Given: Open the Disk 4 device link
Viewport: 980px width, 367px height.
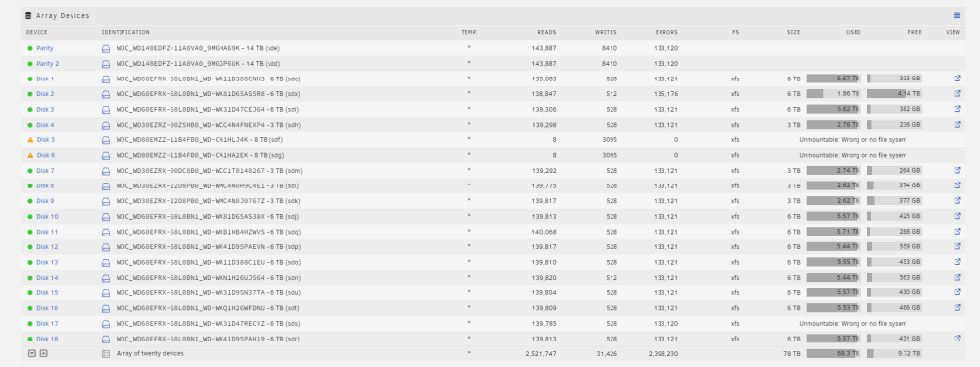Looking at the screenshot, I should pyautogui.click(x=45, y=125).
